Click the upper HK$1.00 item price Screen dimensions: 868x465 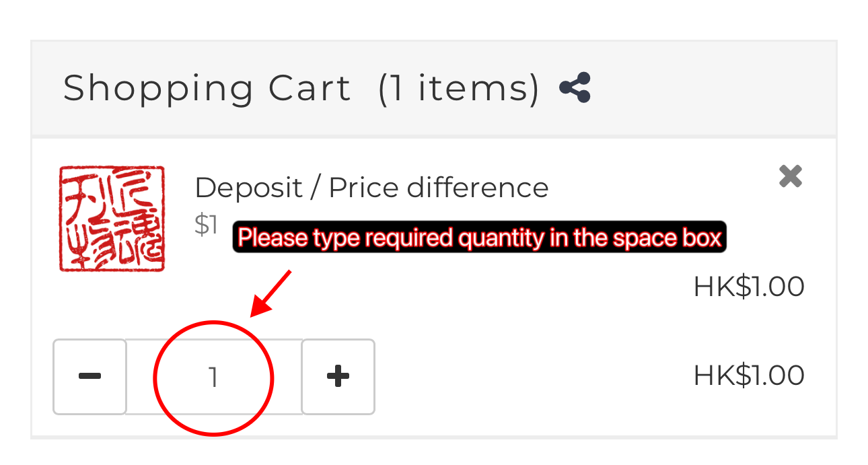point(748,287)
